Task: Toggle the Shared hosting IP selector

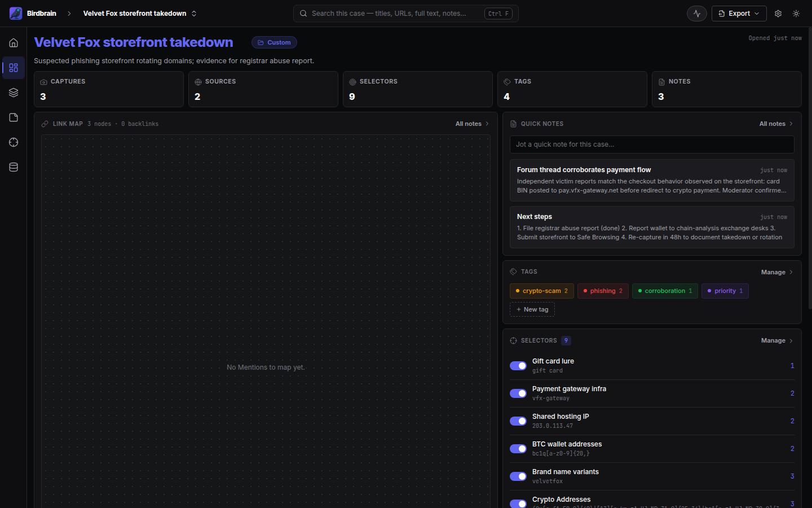Action: pyautogui.click(x=518, y=421)
